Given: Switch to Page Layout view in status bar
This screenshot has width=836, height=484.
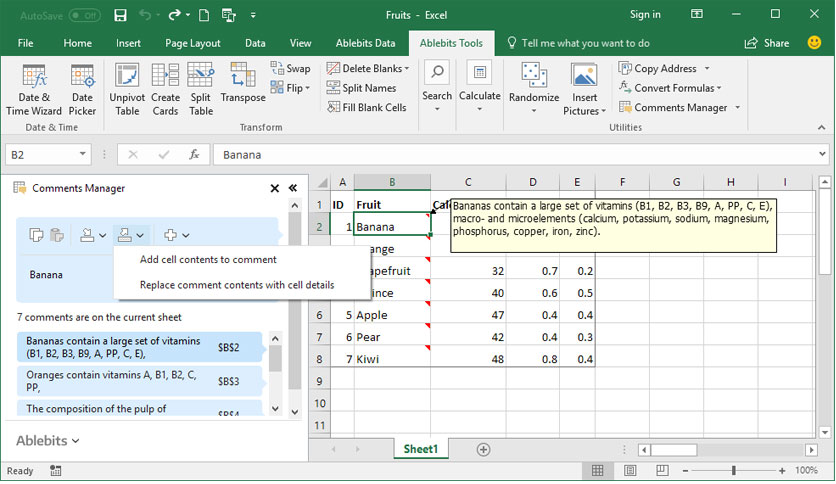Looking at the screenshot, I should pyautogui.click(x=630, y=471).
